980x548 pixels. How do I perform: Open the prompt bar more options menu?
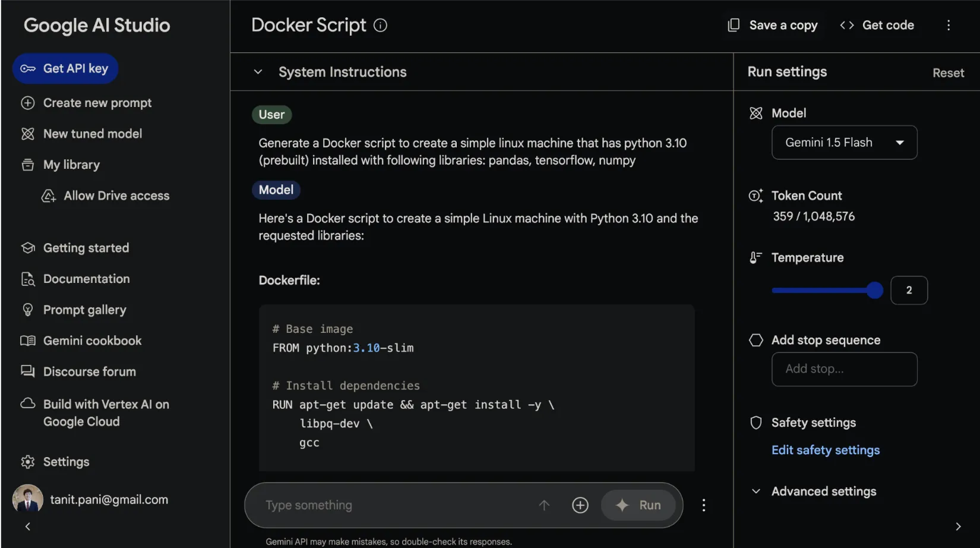click(x=704, y=505)
